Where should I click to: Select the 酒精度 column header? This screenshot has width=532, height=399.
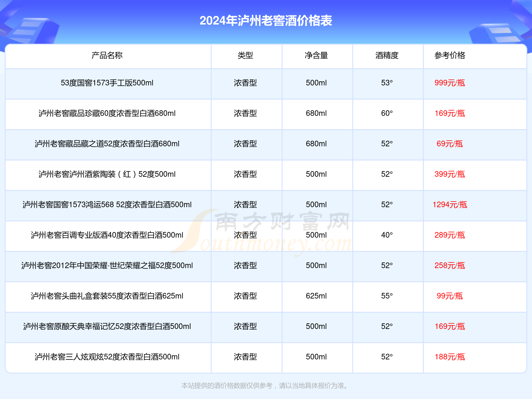tap(387, 55)
